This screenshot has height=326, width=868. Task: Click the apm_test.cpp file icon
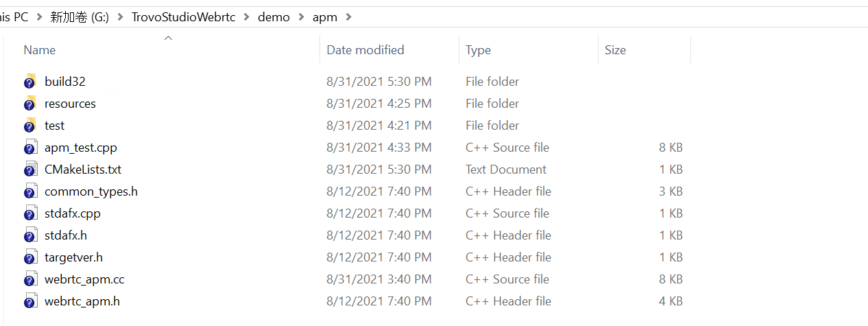click(x=29, y=148)
